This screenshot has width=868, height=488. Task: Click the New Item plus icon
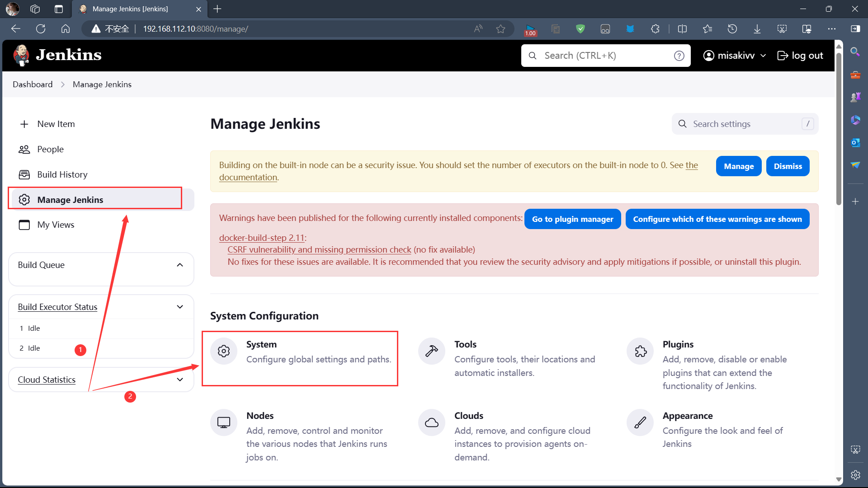coord(24,124)
